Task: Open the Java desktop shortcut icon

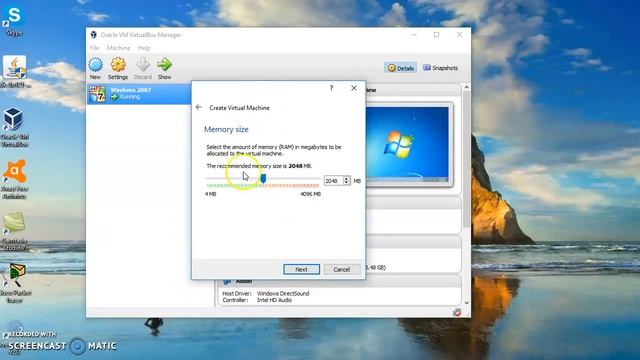Action: tap(15, 72)
